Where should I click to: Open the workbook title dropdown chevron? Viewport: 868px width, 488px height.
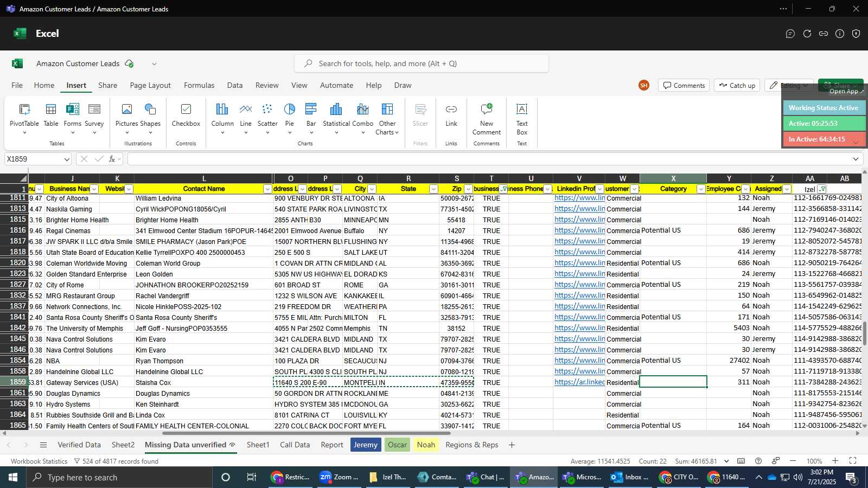154,63
